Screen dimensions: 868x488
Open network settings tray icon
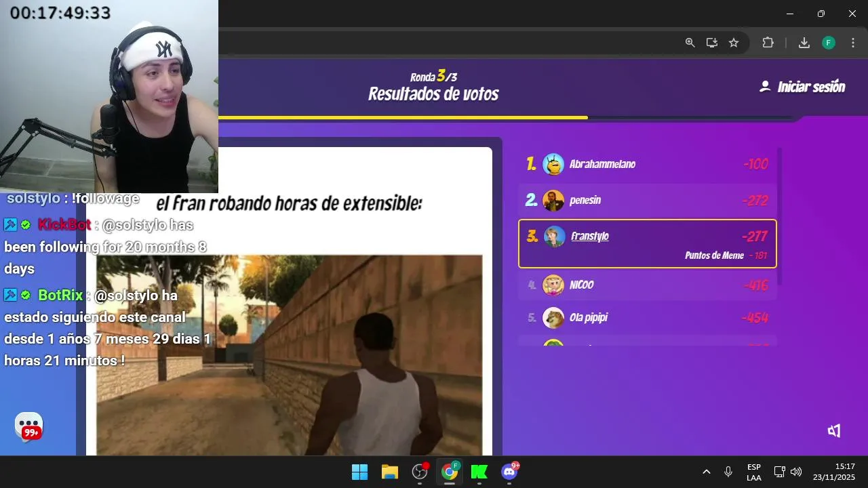click(x=780, y=472)
